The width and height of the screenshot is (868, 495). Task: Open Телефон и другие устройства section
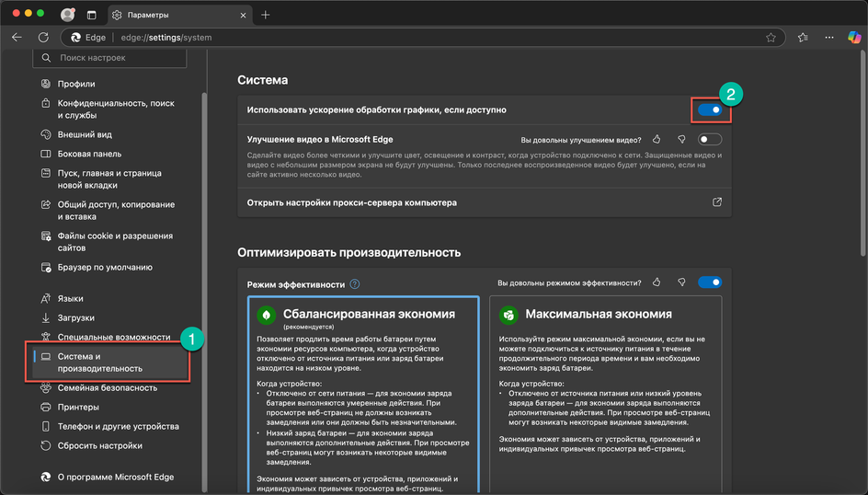click(118, 426)
